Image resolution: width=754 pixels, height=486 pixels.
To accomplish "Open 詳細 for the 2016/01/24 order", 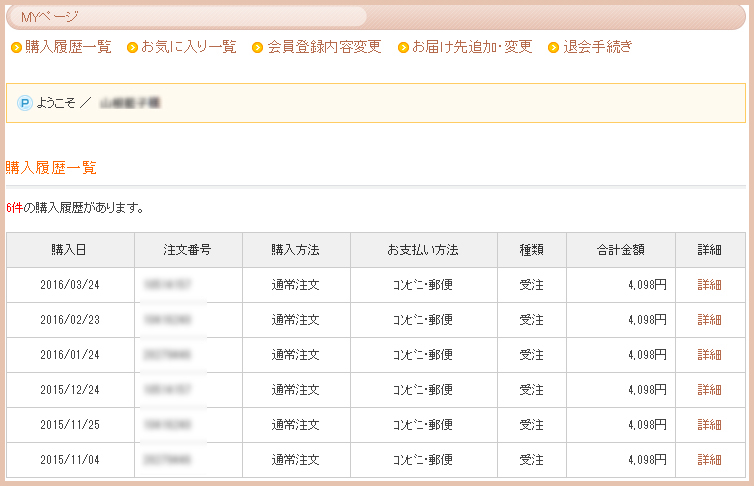I will click(x=709, y=355).
